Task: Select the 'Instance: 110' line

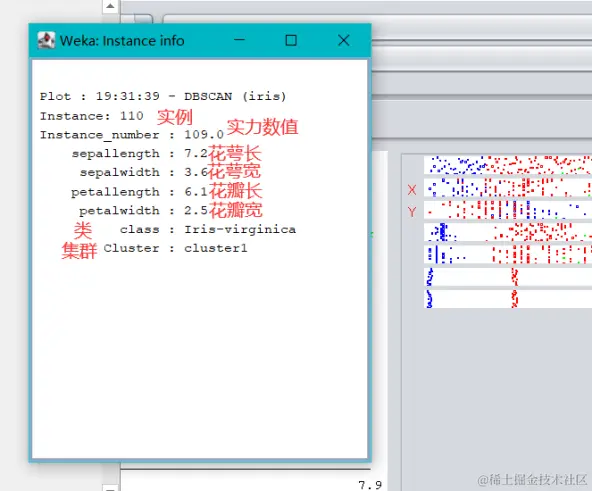Action: [x=92, y=116]
